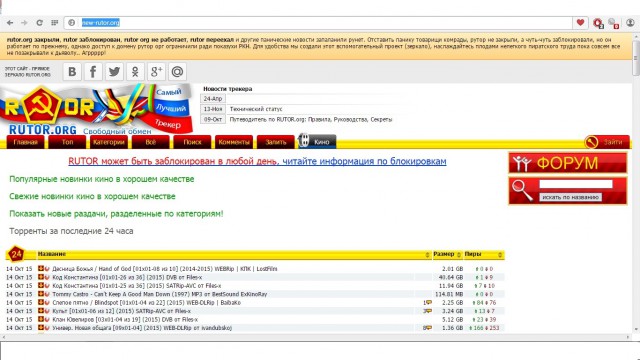Open Технический статус news item

tap(256, 109)
